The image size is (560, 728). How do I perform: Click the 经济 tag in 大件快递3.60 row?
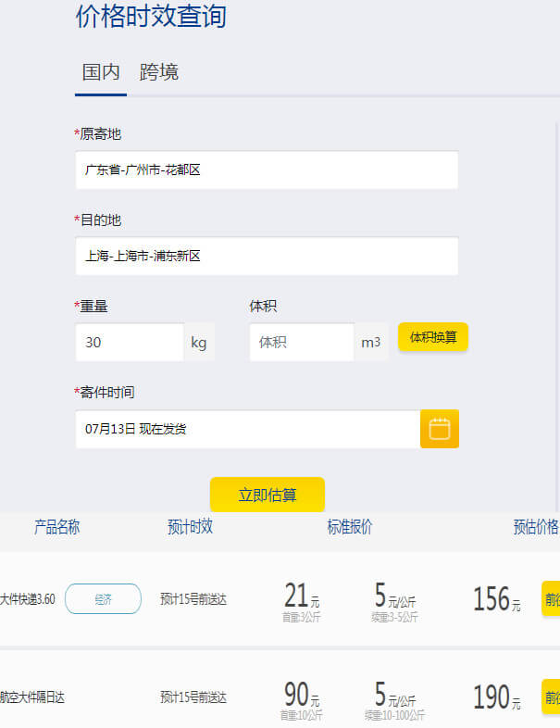point(103,599)
